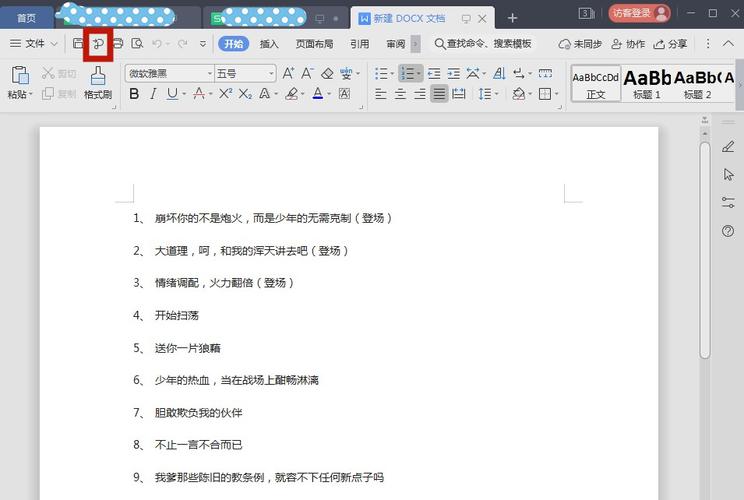Switch to the 引用 ribbon tab
Image resolution: width=744 pixels, height=500 pixels.
[359, 44]
